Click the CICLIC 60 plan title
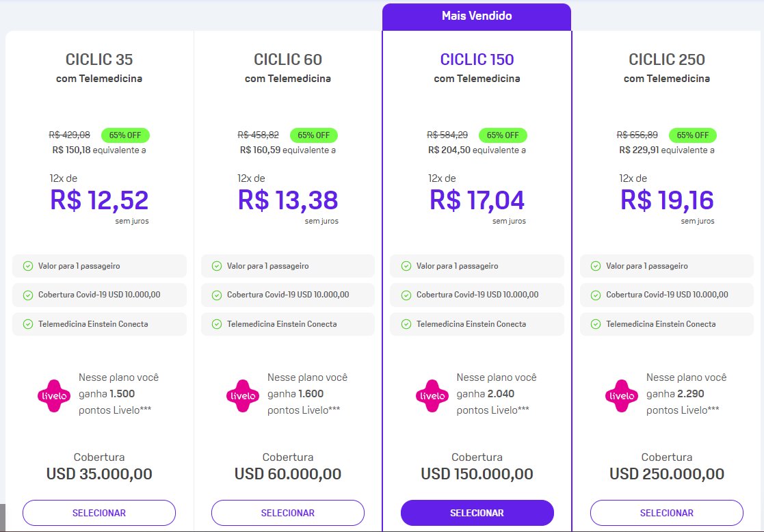The width and height of the screenshot is (764, 532). pyautogui.click(x=287, y=59)
